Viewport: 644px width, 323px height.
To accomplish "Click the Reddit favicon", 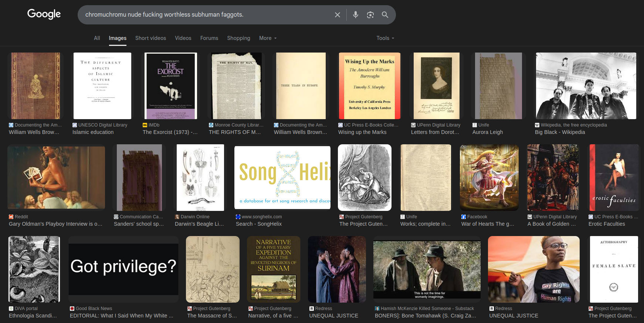I will (x=11, y=217).
